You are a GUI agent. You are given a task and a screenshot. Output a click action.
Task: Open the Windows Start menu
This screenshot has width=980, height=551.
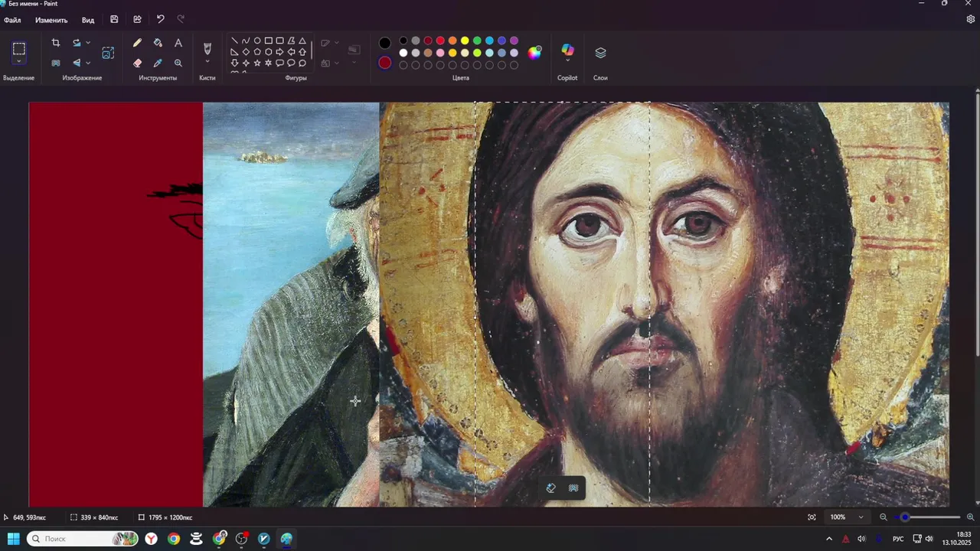14,539
